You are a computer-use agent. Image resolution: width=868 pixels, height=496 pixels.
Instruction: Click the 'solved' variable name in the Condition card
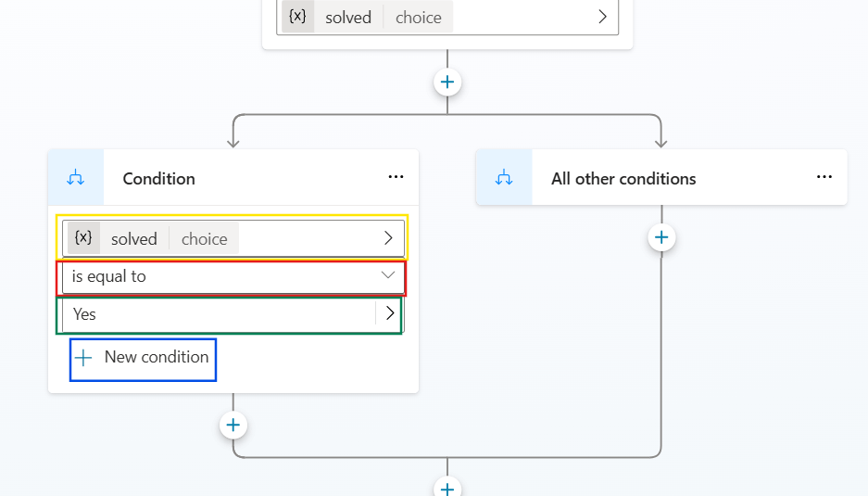click(x=134, y=239)
